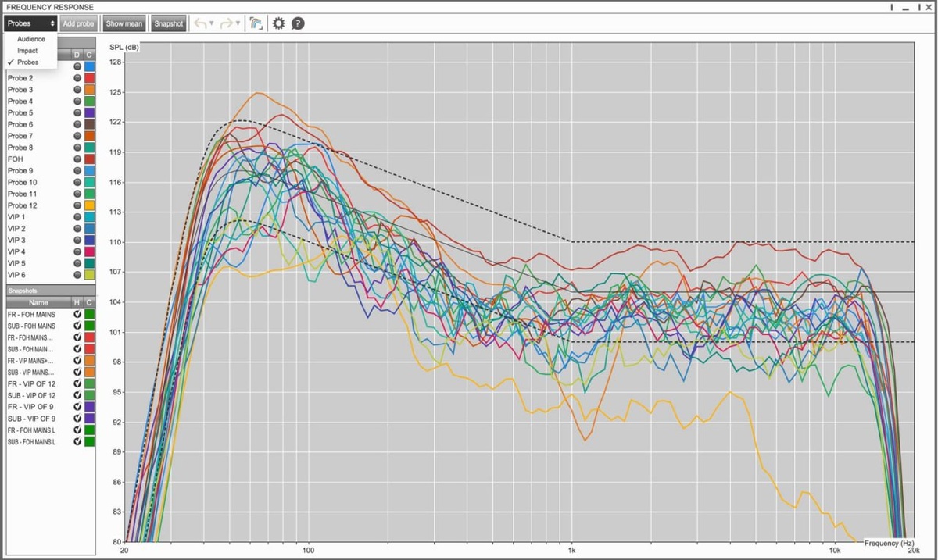This screenshot has width=938, height=560.
Task: Toggle display dot for VIP 6
Action: pyautogui.click(x=77, y=275)
